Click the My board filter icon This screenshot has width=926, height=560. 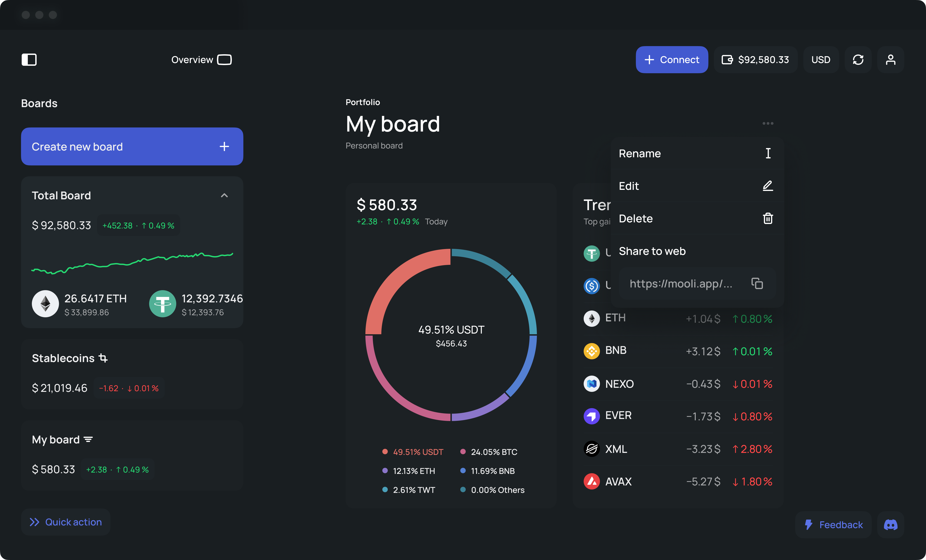coord(88,439)
